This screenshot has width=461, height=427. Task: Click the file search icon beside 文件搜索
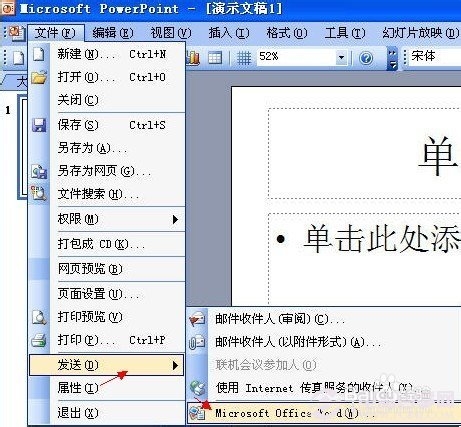coord(38,193)
